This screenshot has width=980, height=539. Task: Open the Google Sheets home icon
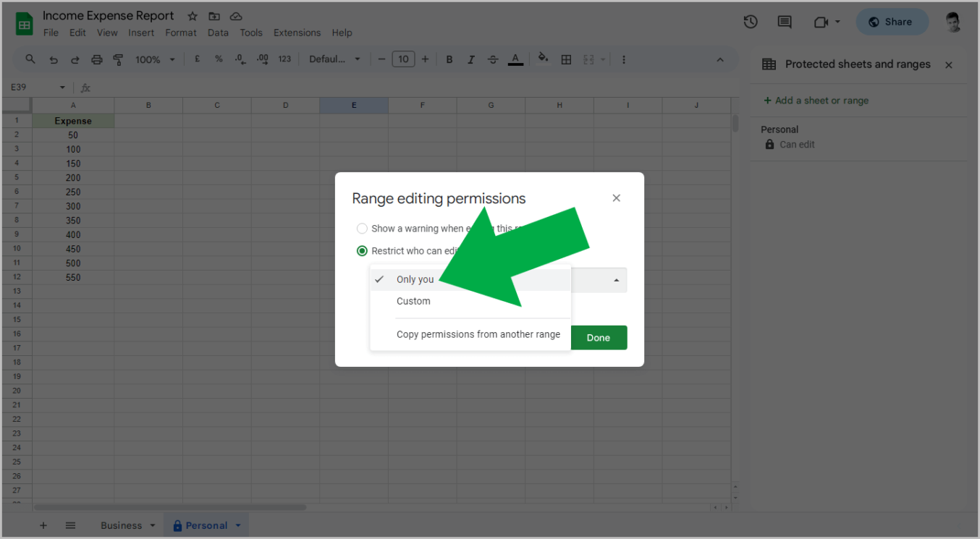(x=25, y=24)
